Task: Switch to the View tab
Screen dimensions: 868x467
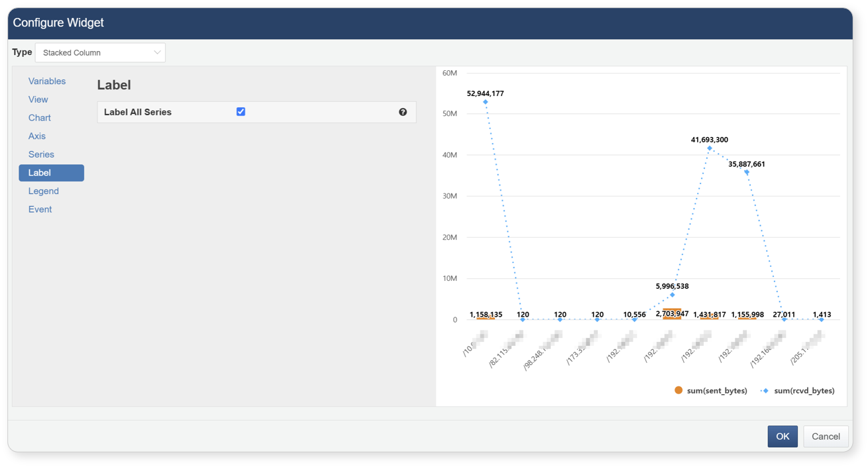Action: [x=38, y=99]
